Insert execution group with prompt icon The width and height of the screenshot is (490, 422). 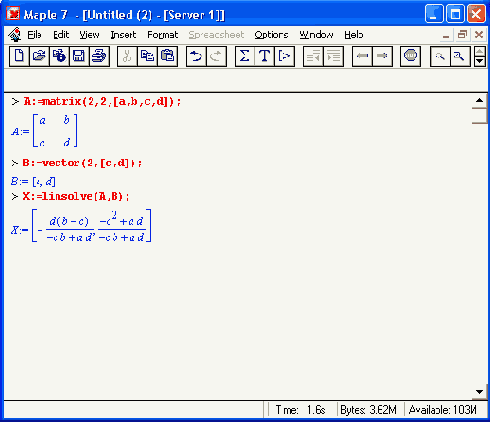285,56
